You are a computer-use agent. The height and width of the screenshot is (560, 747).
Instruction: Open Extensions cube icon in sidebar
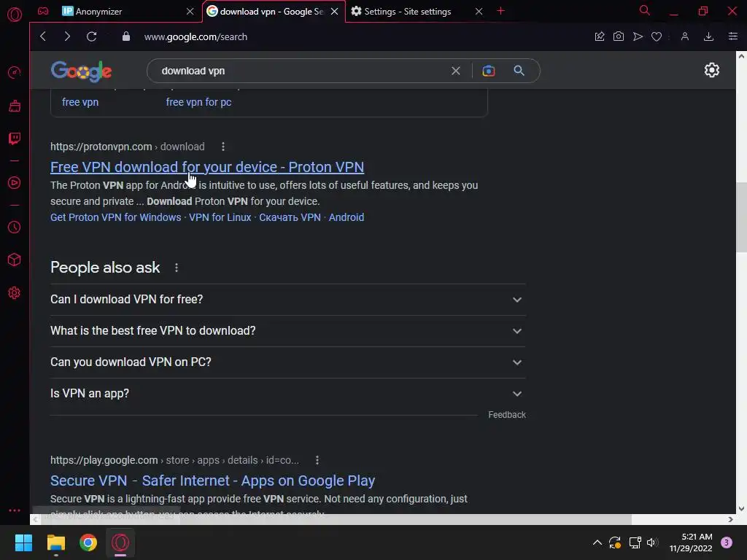pyautogui.click(x=15, y=260)
